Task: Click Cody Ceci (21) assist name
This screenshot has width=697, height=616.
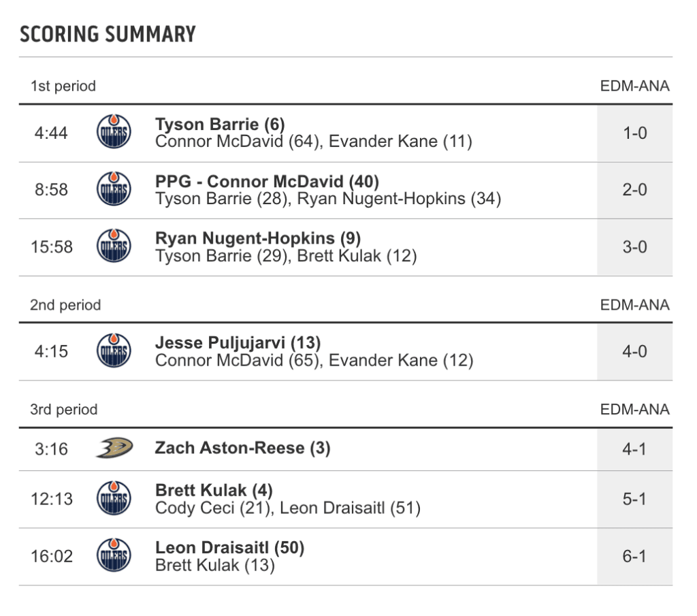Action: [213, 508]
